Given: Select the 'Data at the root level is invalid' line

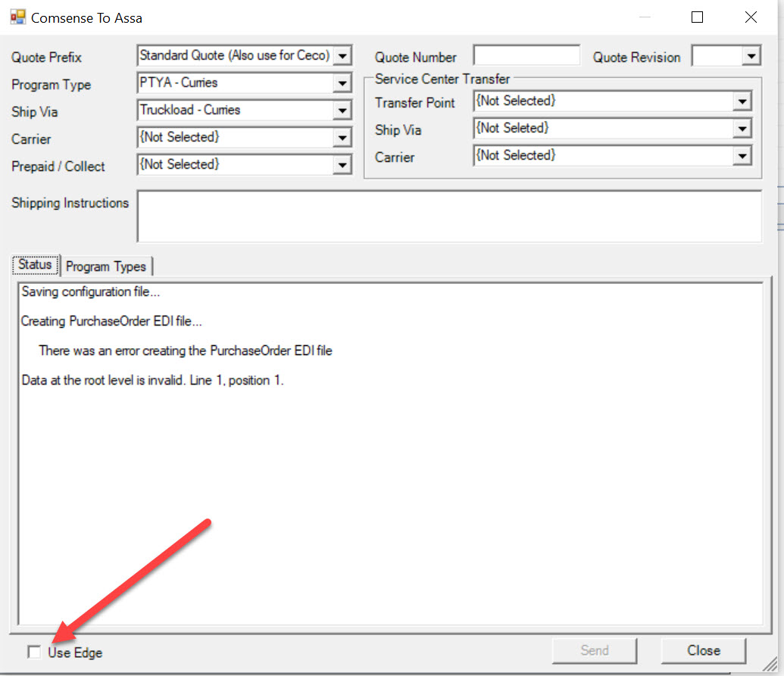Looking at the screenshot, I should coord(152,380).
